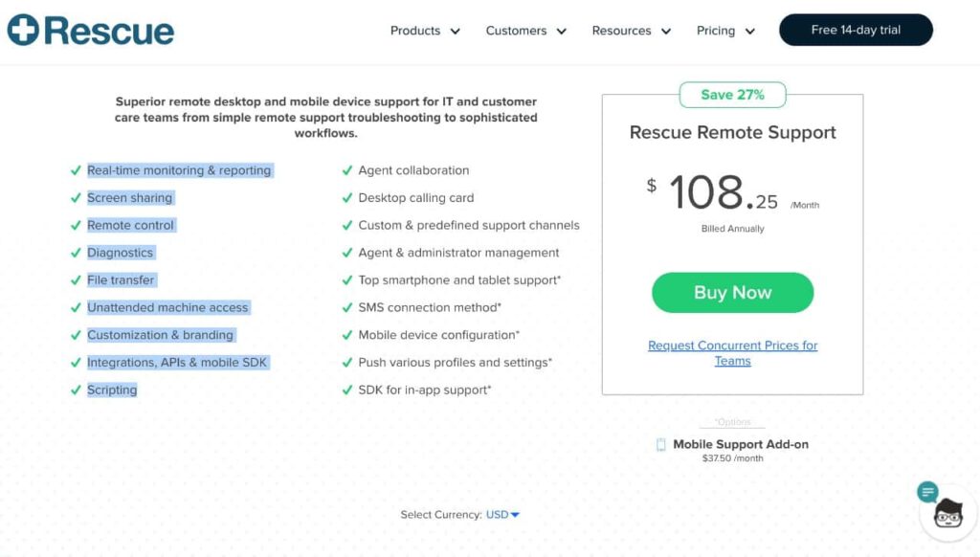Click the Buy Now button
This screenshot has height=557, width=980.
coord(732,293)
